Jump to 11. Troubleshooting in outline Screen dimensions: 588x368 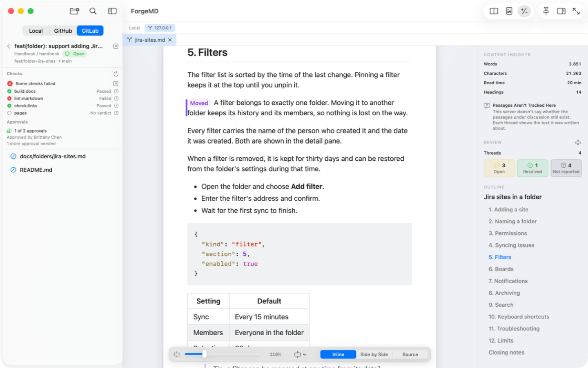(514, 328)
